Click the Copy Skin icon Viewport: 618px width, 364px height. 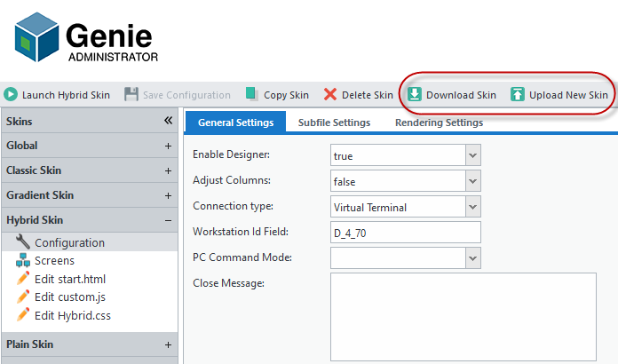point(252,94)
